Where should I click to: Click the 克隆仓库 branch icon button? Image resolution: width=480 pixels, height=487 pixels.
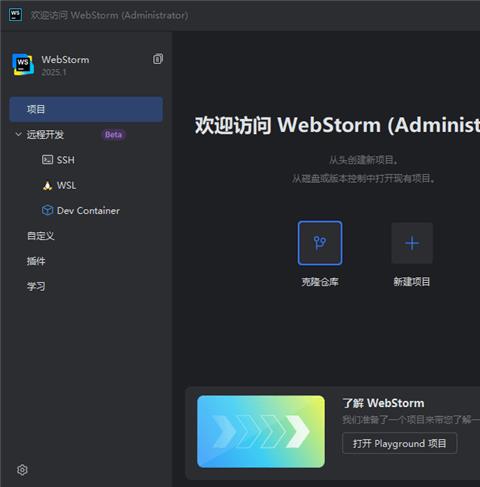(x=320, y=243)
